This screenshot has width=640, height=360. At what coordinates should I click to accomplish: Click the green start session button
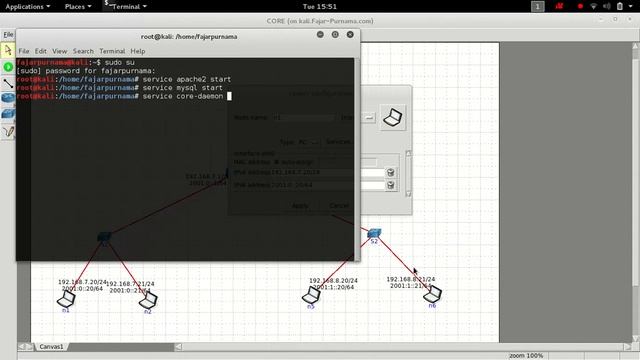8,67
